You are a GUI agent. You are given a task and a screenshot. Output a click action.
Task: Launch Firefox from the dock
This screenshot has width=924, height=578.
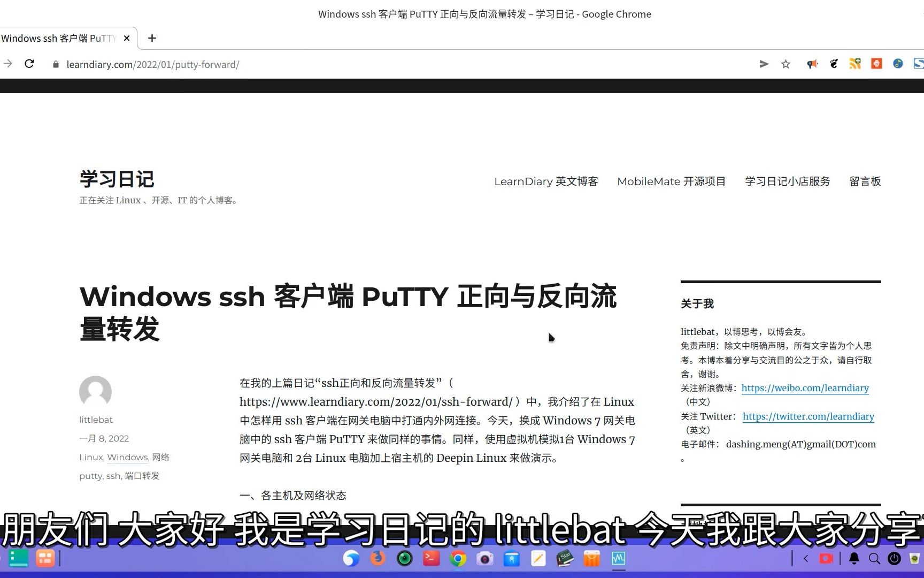[x=378, y=558]
